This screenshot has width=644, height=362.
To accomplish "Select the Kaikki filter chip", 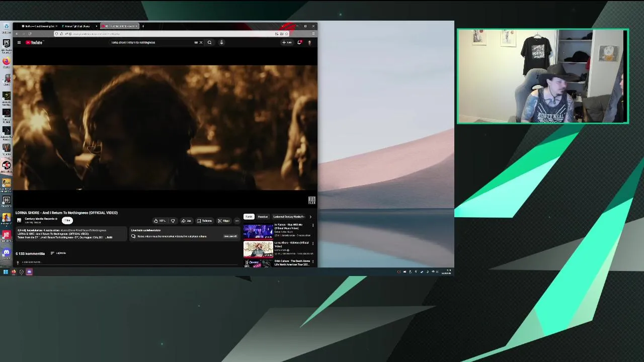I will tap(249, 217).
